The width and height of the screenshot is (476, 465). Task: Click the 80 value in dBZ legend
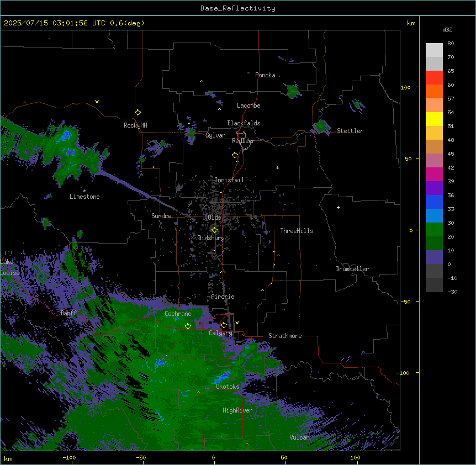(451, 44)
